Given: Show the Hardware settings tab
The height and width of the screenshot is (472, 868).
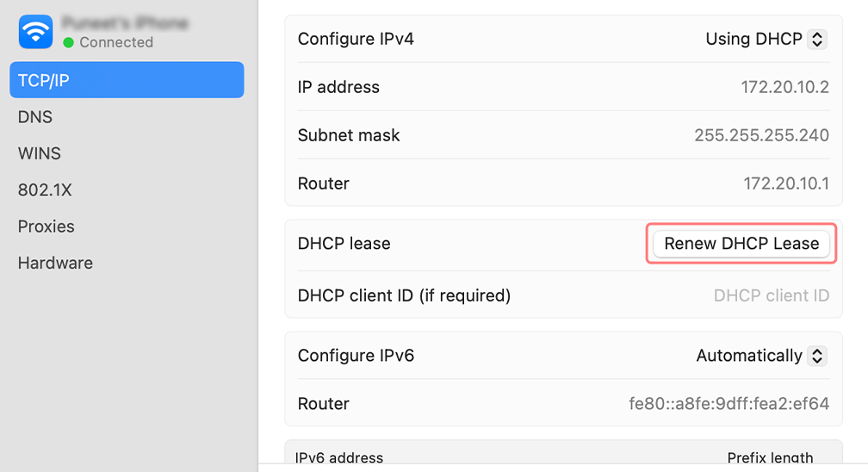Looking at the screenshot, I should pos(55,263).
